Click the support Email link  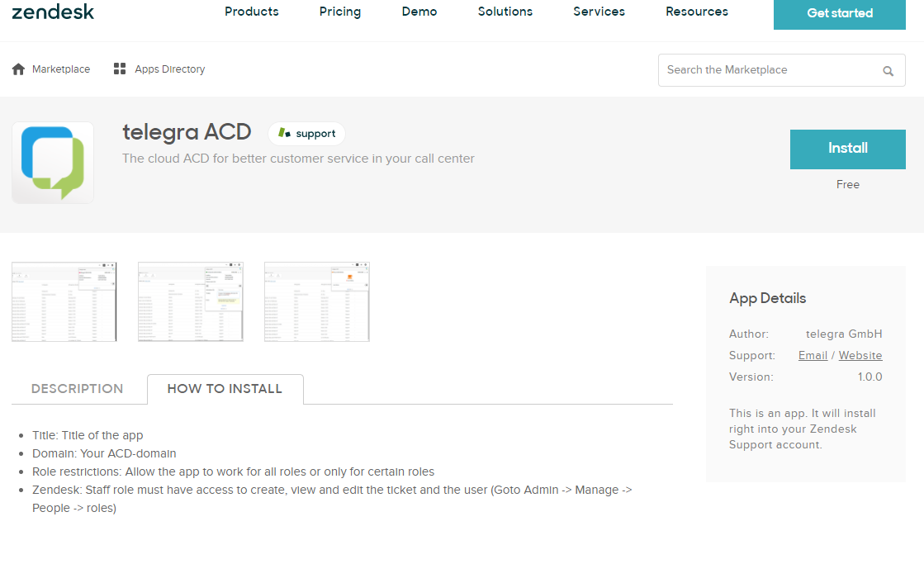pos(813,355)
